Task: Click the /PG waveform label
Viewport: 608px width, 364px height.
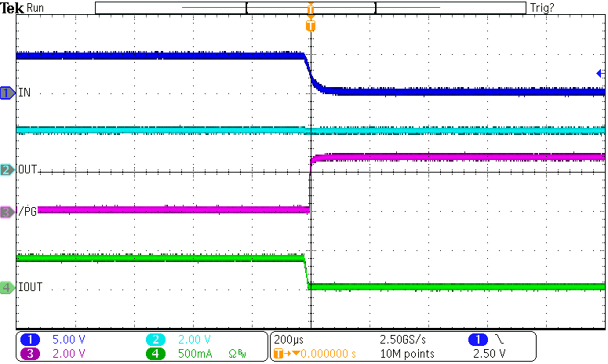Action: pos(27,211)
